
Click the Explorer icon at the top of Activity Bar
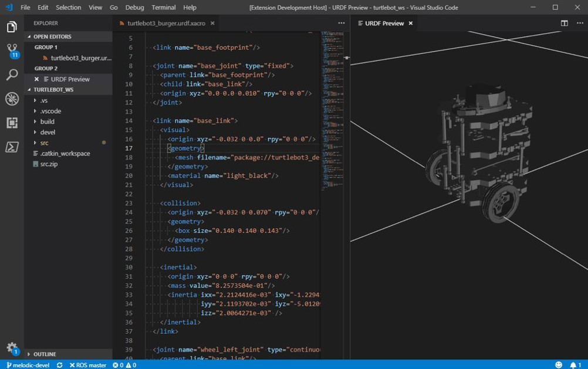pyautogui.click(x=12, y=27)
